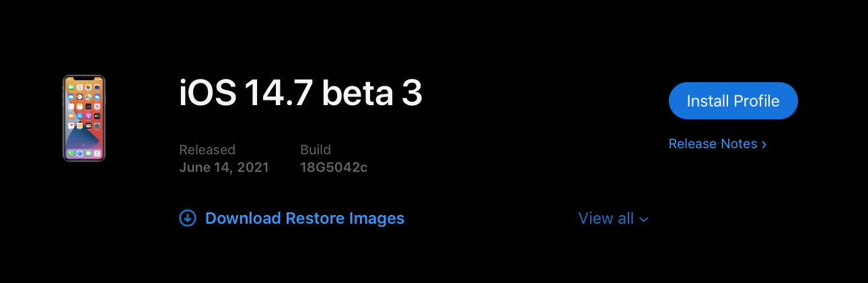The image size is (868, 283).
Task: Tap the Photos icon on iPhone screen
Action: pos(89,87)
